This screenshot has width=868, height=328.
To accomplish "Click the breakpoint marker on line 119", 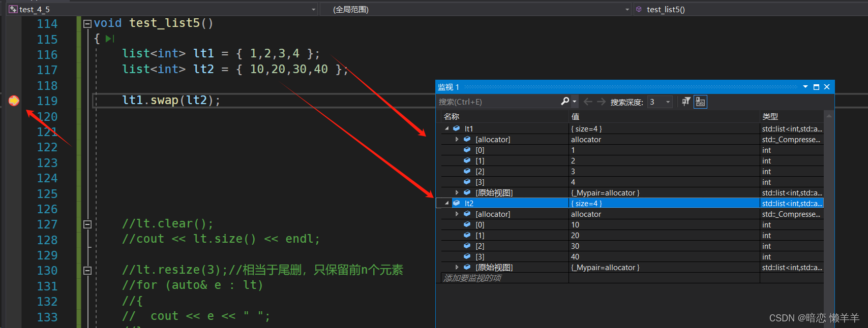I will click(14, 101).
